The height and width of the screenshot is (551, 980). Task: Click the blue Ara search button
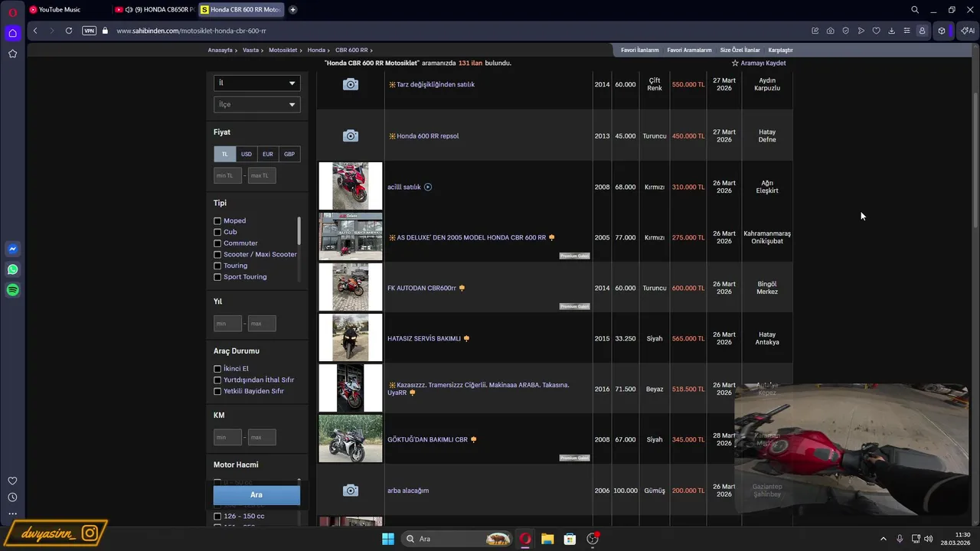(x=256, y=495)
